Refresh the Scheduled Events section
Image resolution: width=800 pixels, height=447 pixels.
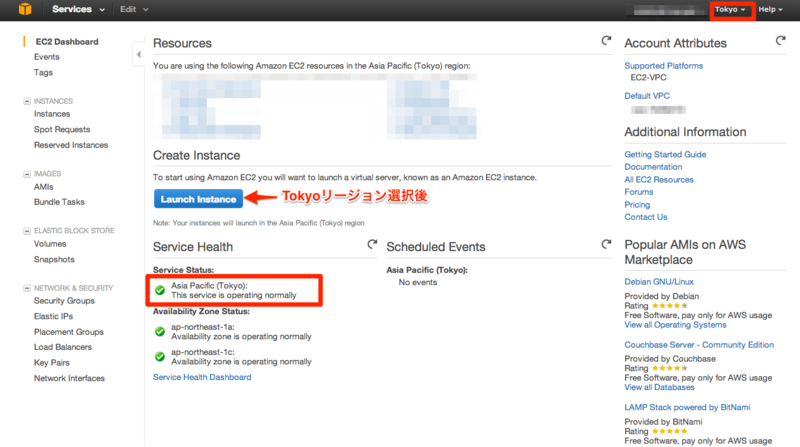606,244
